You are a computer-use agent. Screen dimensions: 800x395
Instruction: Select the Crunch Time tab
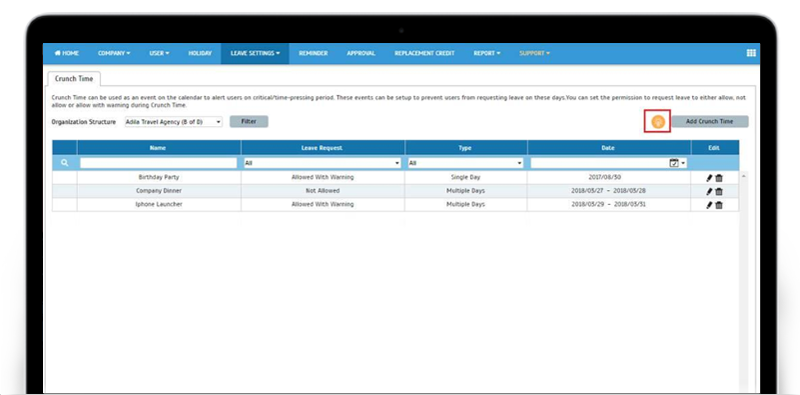[74, 79]
